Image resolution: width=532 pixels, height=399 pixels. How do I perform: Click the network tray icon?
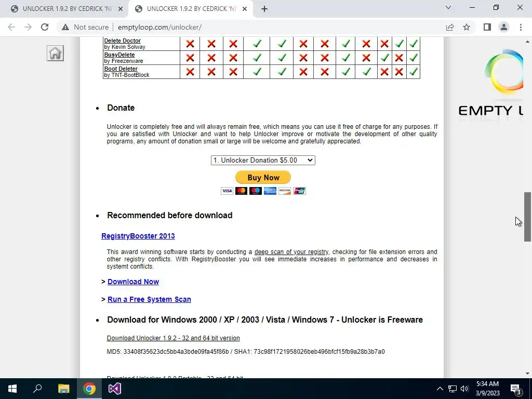tap(453, 389)
